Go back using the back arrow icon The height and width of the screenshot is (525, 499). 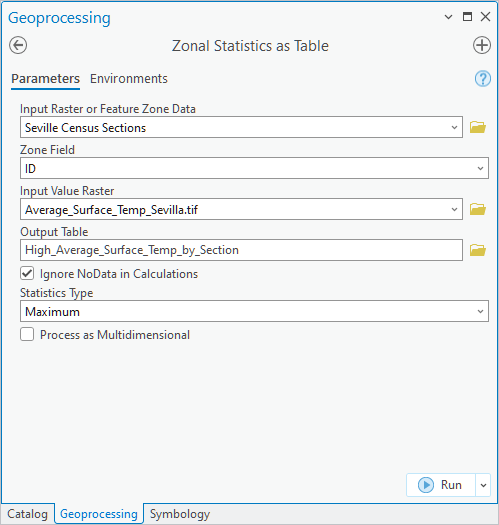[18, 45]
